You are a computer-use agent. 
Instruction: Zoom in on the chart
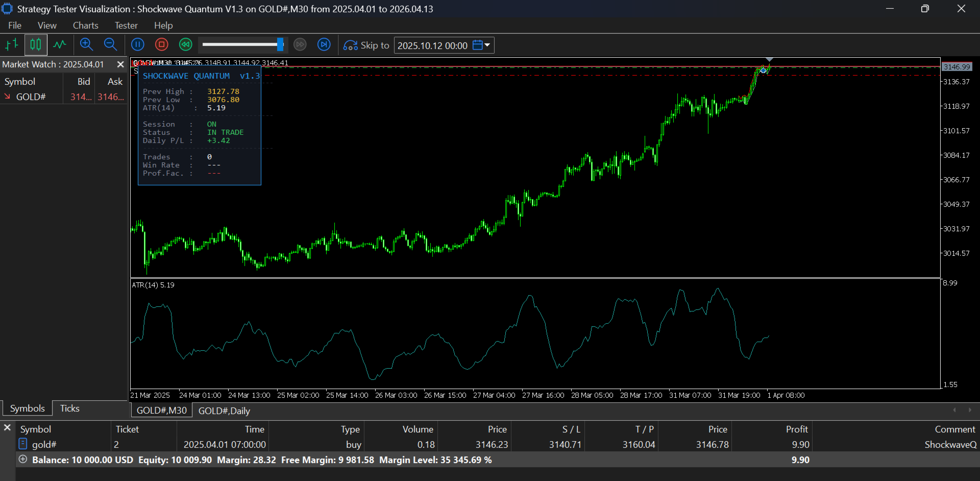86,45
